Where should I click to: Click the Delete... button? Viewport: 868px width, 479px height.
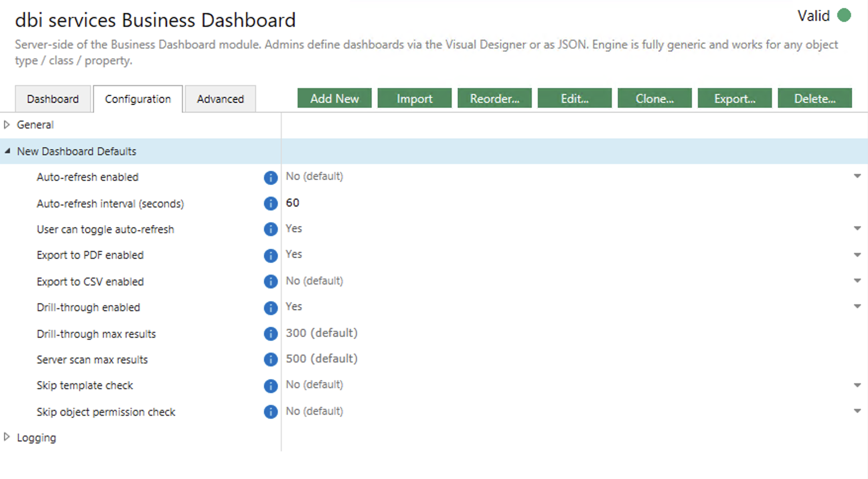click(x=815, y=98)
